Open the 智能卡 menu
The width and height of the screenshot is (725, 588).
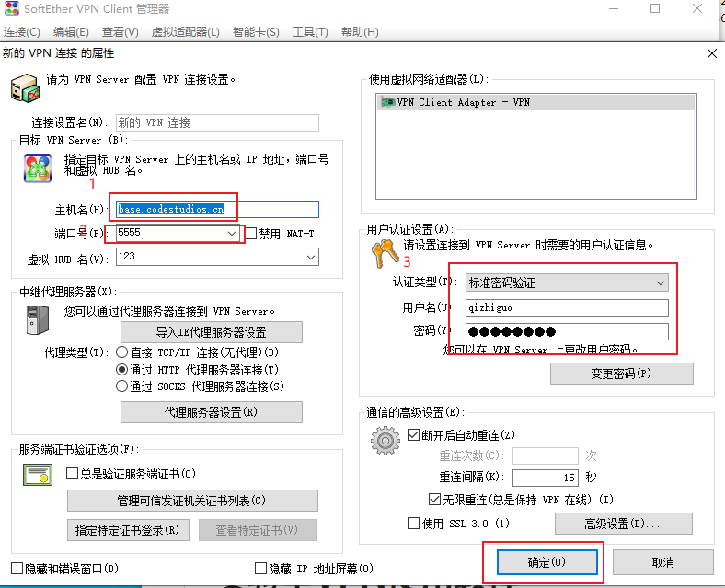(256, 32)
